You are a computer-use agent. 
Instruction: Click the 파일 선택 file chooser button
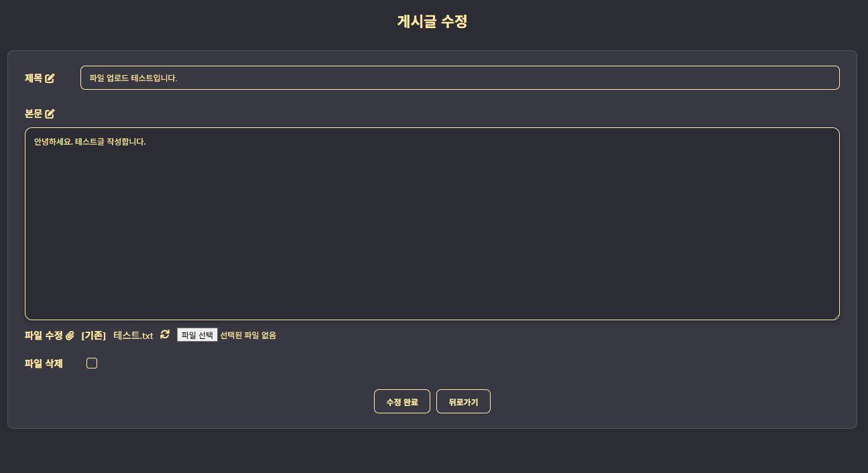coord(197,335)
